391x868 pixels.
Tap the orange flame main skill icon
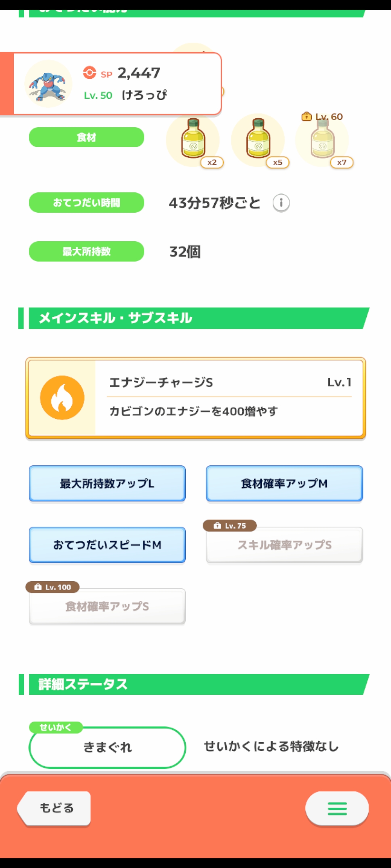point(62,398)
